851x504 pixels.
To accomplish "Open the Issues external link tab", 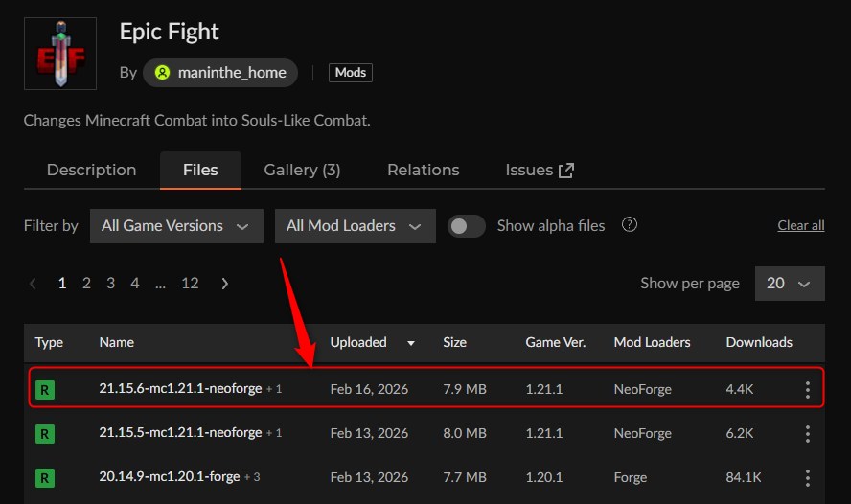I will tap(540, 170).
